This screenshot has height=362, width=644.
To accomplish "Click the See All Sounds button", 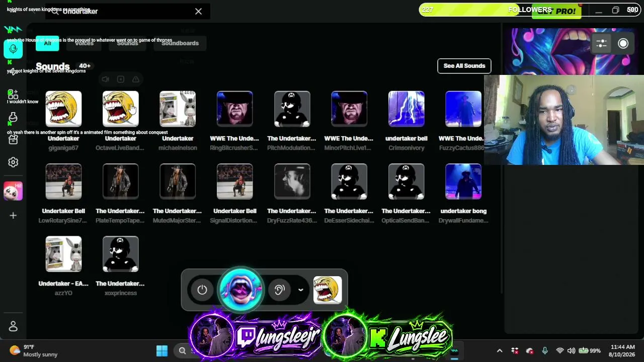I will tap(464, 66).
